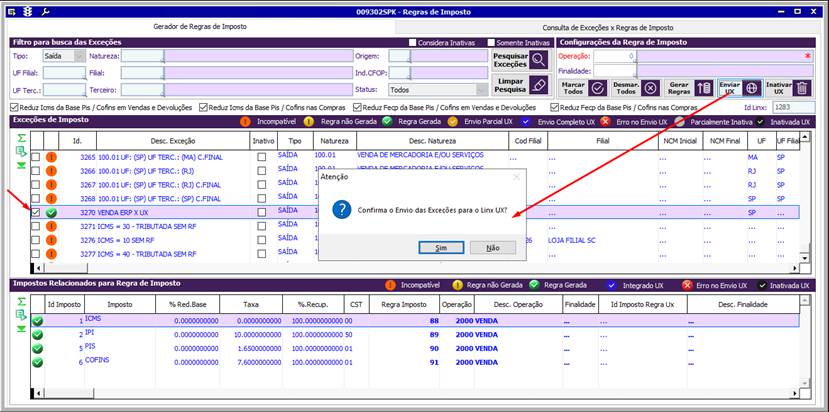Open the Terceiro code lookup field
This screenshot has height=412, width=829.
142,90
